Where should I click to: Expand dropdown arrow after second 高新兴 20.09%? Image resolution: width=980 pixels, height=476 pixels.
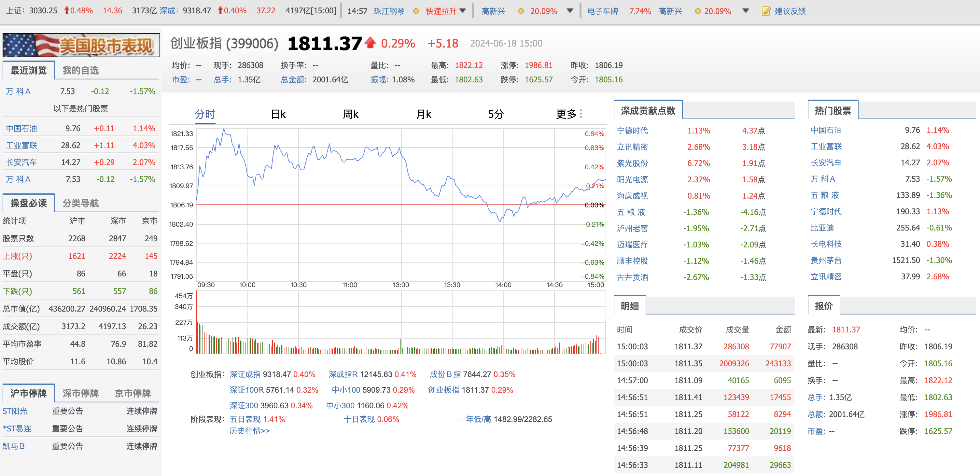[746, 11]
